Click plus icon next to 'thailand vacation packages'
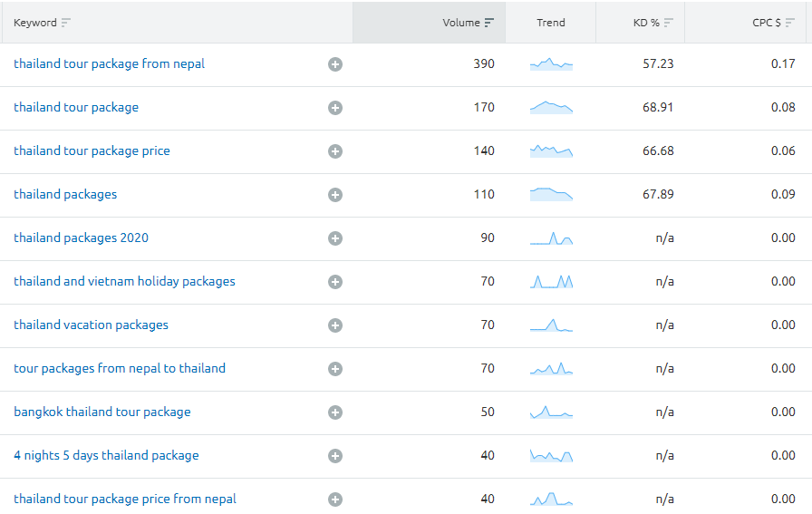The height and width of the screenshot is (514, 812). point(335,325)
